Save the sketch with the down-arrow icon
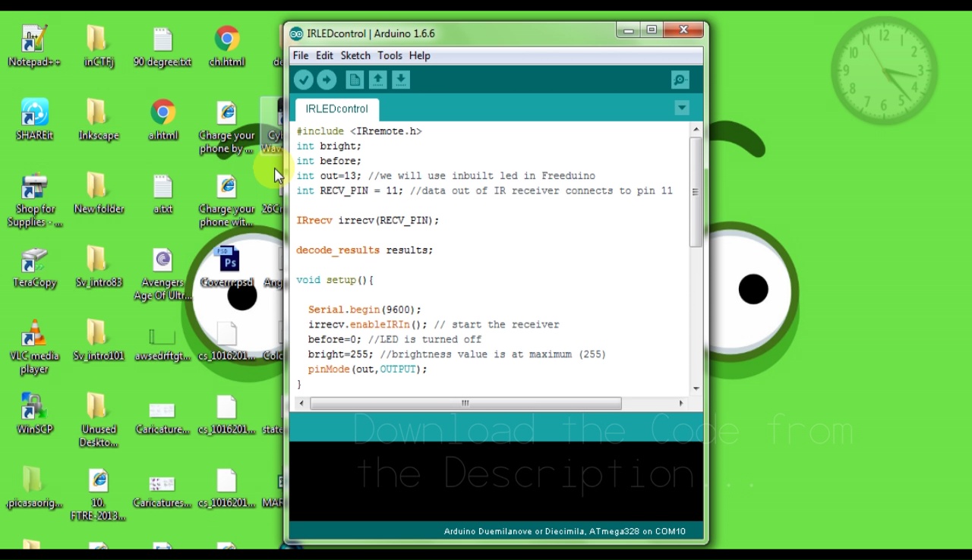 coord(401,80)
